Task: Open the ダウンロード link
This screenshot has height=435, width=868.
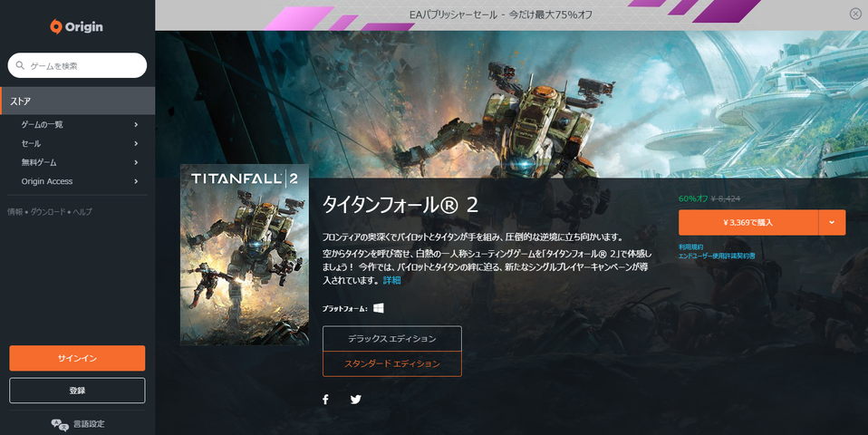Action: 48,211
